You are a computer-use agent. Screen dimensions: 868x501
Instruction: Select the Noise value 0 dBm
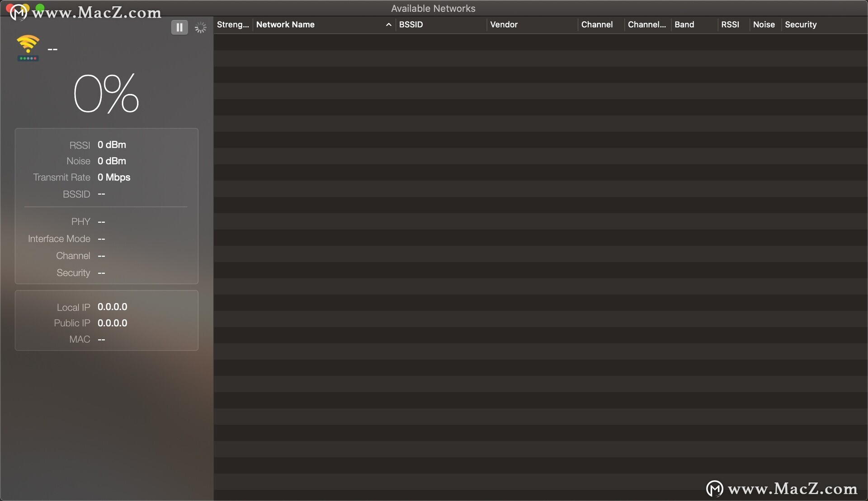(x=112, y=161)
